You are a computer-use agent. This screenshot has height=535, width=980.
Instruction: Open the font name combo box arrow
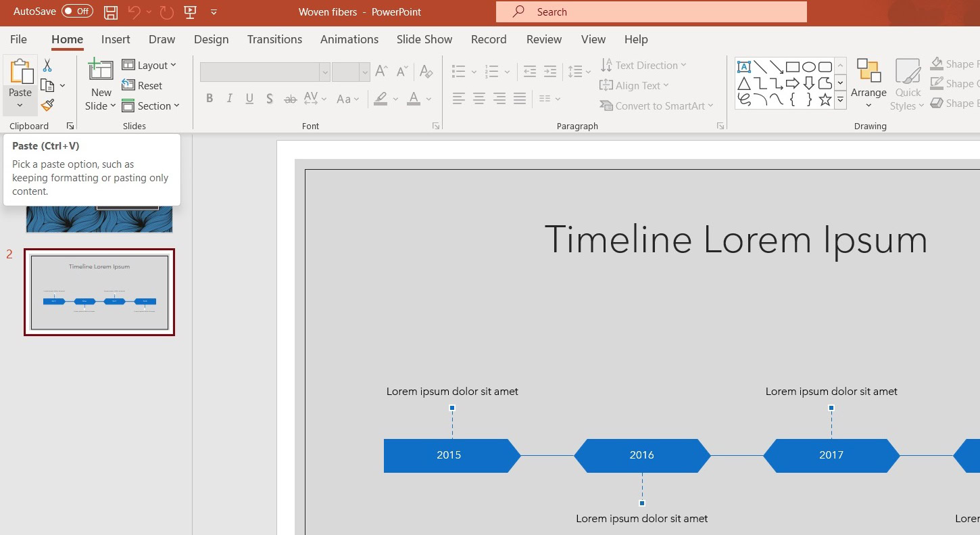click(325, 72)
